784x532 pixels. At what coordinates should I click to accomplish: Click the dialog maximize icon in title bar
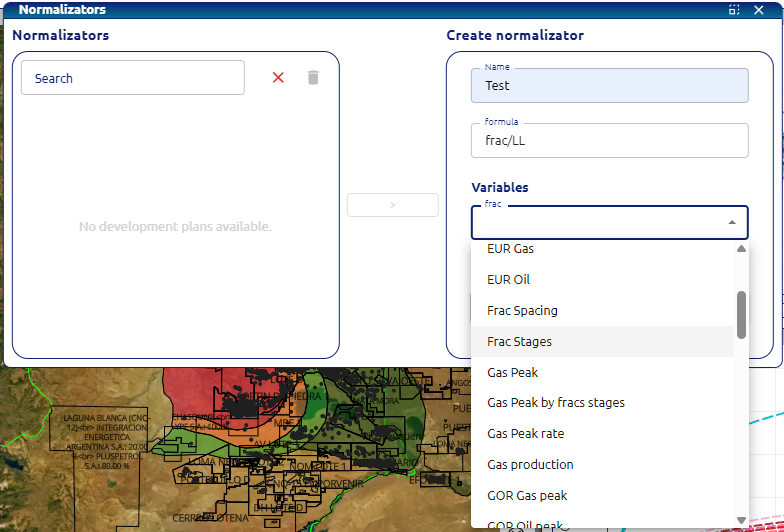click(x=734, y=9)
